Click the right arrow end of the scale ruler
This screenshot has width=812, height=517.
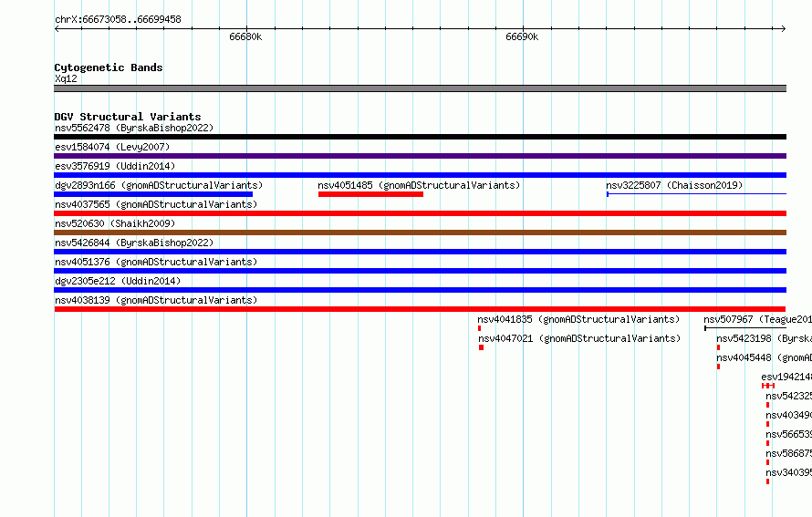click(784, 29)
